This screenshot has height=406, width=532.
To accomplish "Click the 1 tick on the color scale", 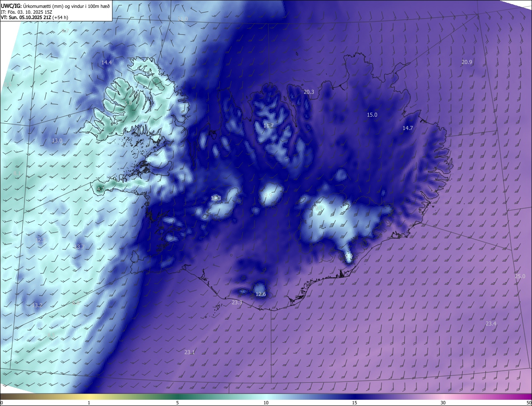I will tap(89, 403).
